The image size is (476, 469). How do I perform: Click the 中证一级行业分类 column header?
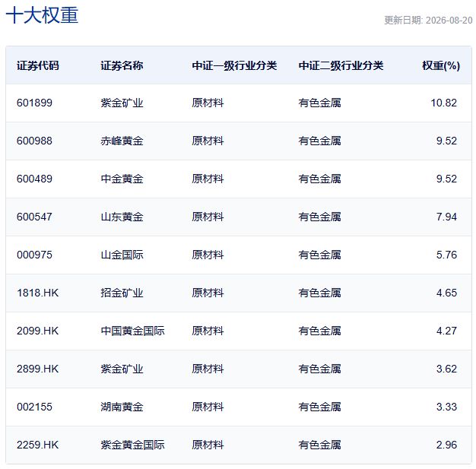coord(234,65)
